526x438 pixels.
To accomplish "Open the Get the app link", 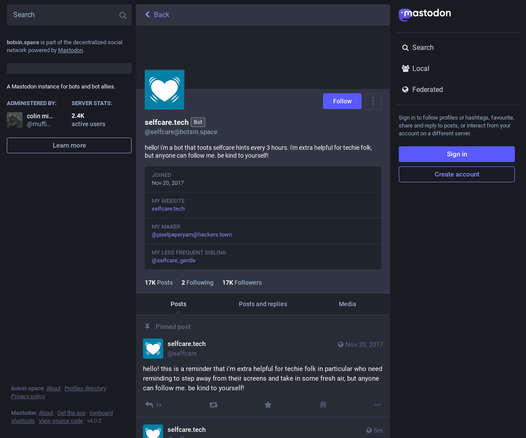I will tap(71, 413).
